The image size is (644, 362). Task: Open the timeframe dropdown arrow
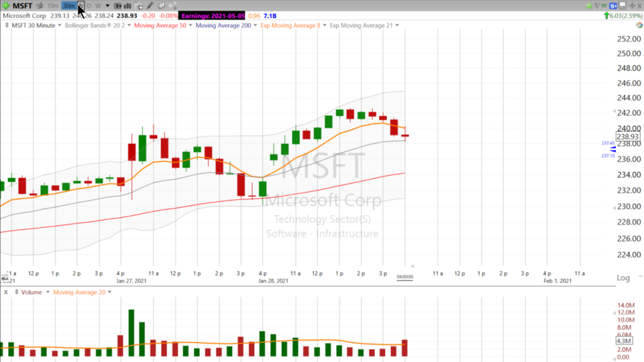click(107, 6)
